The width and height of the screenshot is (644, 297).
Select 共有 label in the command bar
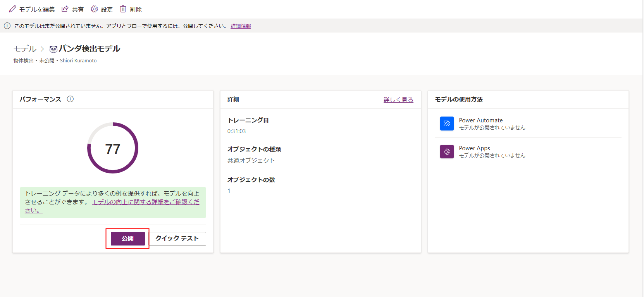pyautogui.click(x=78, y=9)
